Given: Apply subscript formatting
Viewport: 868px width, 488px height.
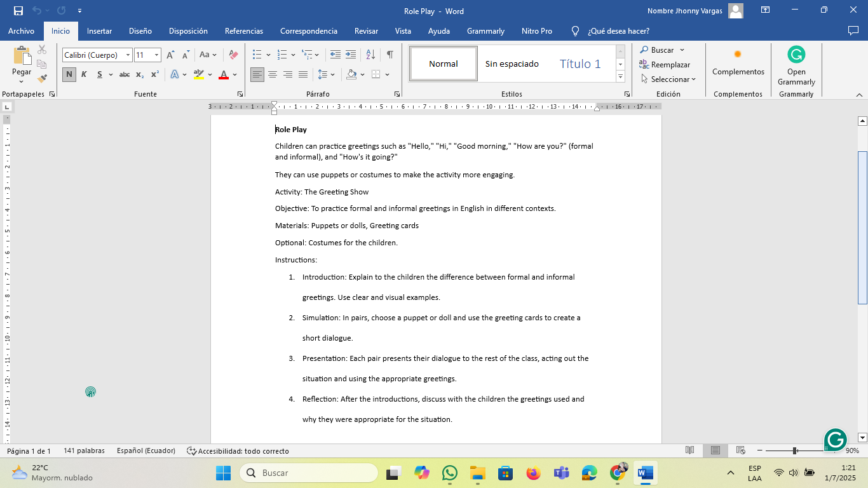Looking at the screenshot, I should click(x=140, y=75).
